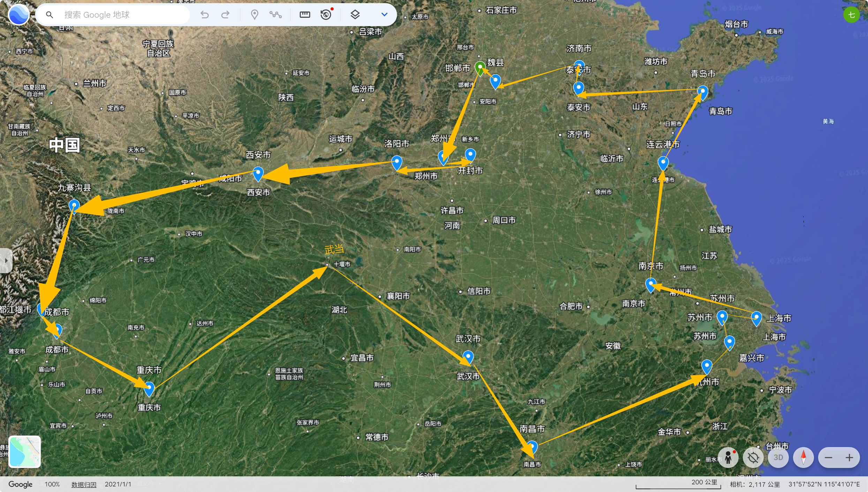Viewport: 868px width, 492px height.
Task: Reset orientation with the compass
Action: (803, 457)
